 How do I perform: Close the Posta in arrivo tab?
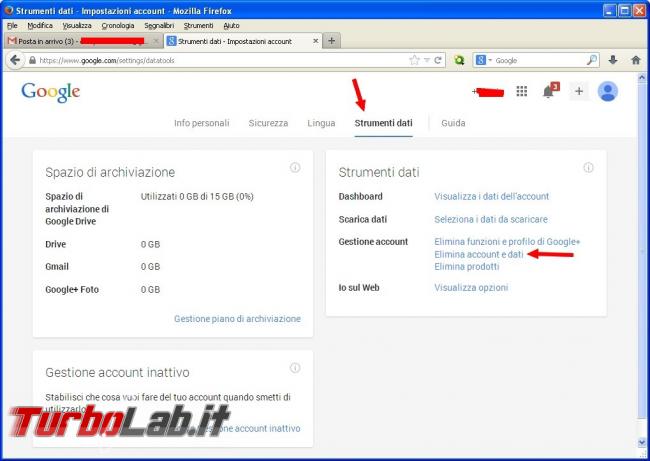(156, 41)
